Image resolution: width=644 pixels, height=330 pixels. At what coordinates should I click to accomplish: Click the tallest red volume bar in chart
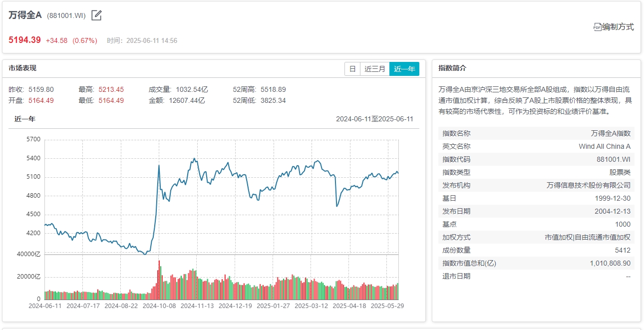159,280
